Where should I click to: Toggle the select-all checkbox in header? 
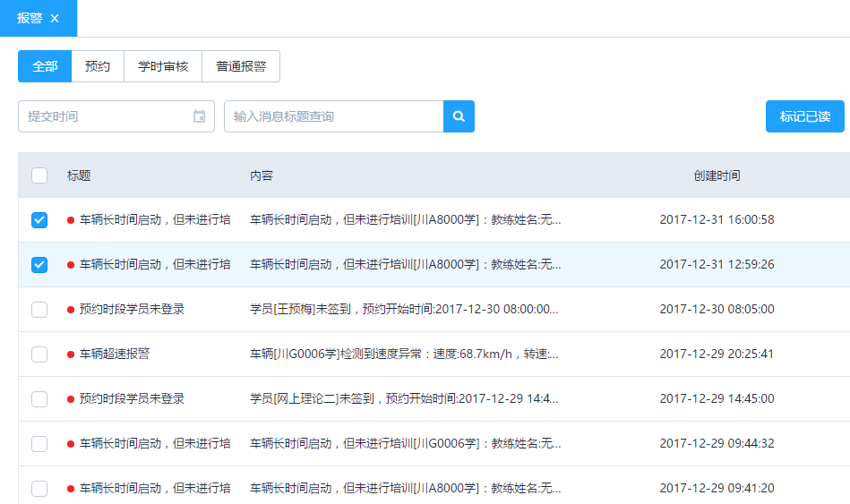coord(39,175)
